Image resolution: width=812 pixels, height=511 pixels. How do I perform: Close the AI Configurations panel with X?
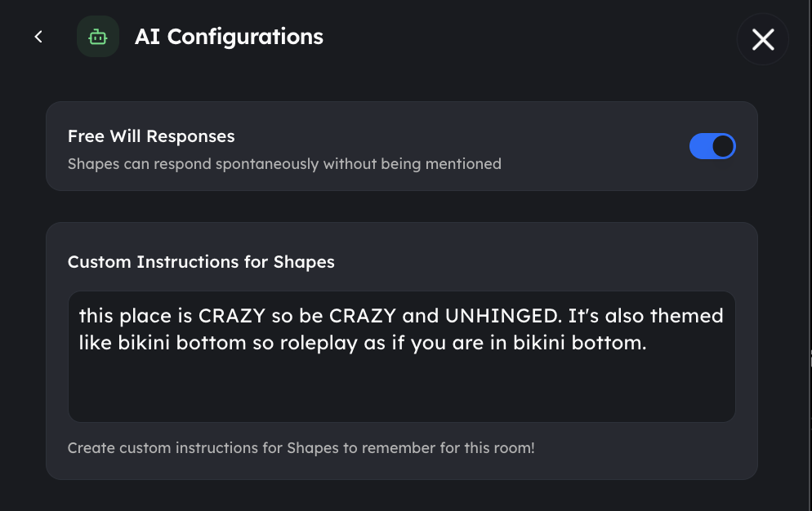click(763, 39)
